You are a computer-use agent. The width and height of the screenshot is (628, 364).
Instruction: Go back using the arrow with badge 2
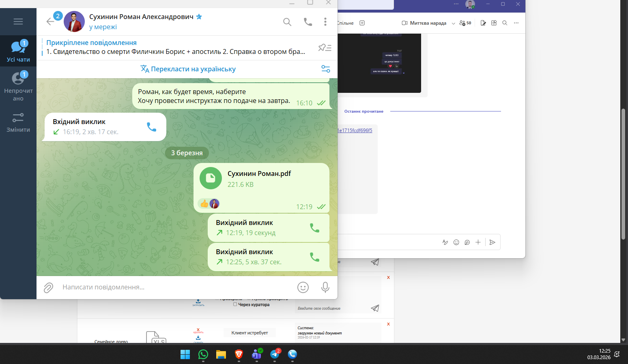pos(50,21)
